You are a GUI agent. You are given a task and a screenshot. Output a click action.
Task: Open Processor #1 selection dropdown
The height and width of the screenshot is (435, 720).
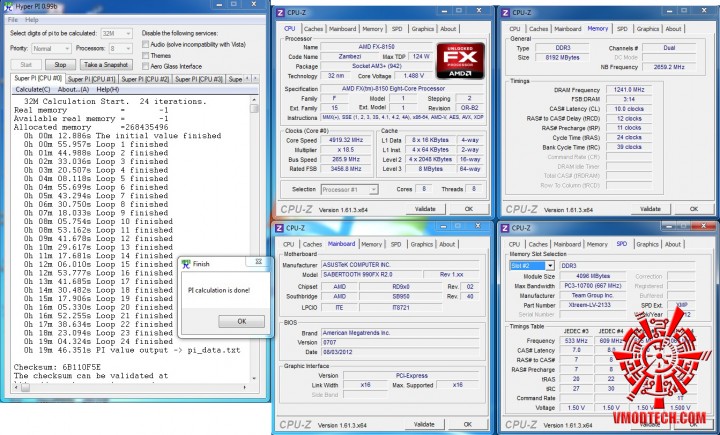(349, 189)
